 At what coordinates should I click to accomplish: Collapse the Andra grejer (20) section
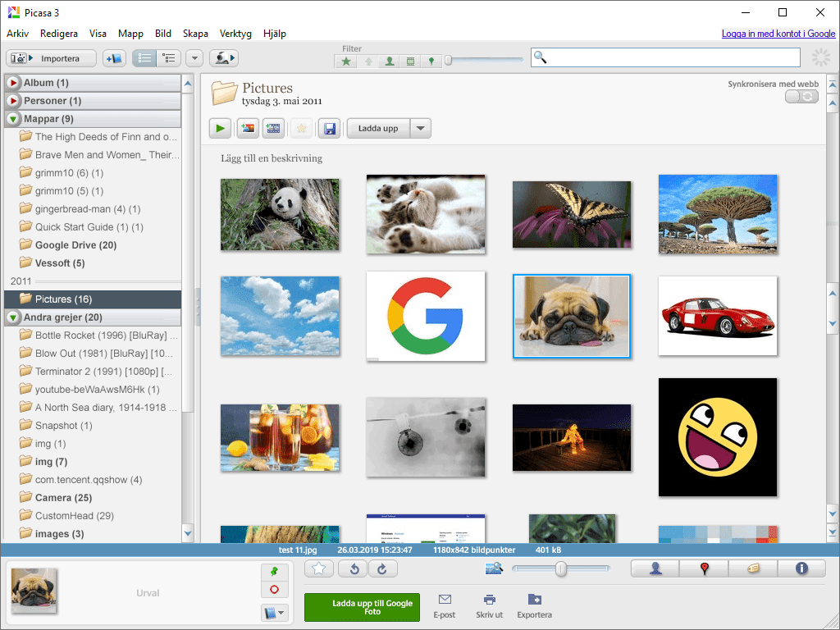(x=13, y=317)
